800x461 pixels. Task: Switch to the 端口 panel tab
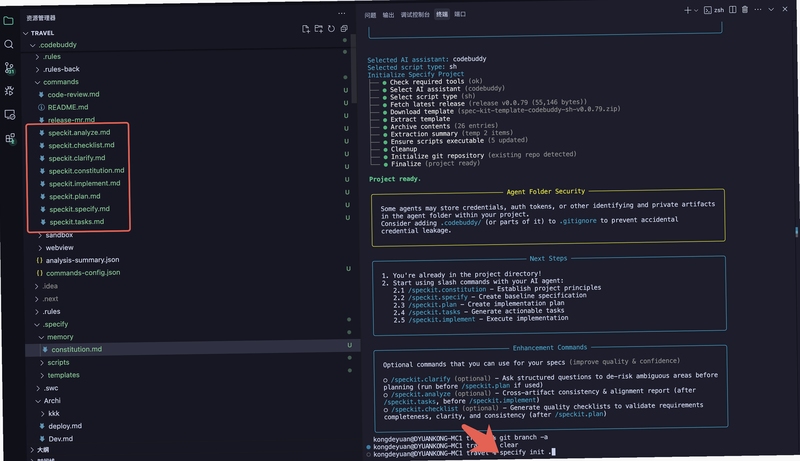coord(460,14)
